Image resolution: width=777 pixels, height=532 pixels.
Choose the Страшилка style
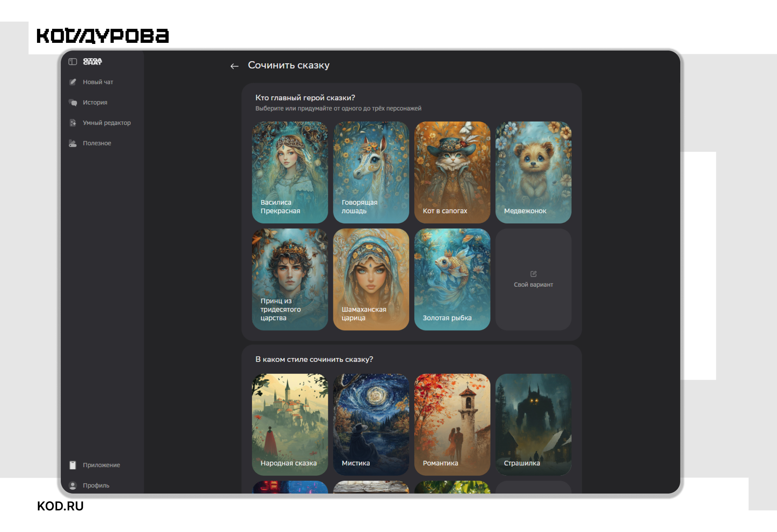(533, 424)
